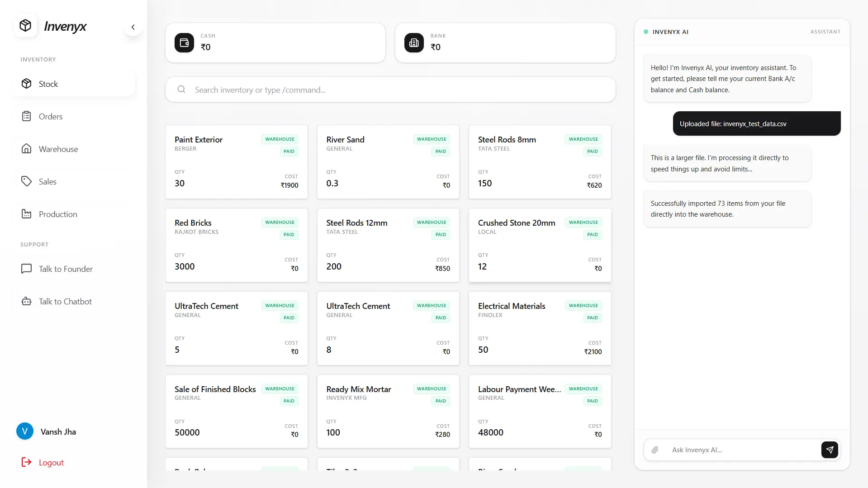Click the Invenyx cube logo icon

25,25
